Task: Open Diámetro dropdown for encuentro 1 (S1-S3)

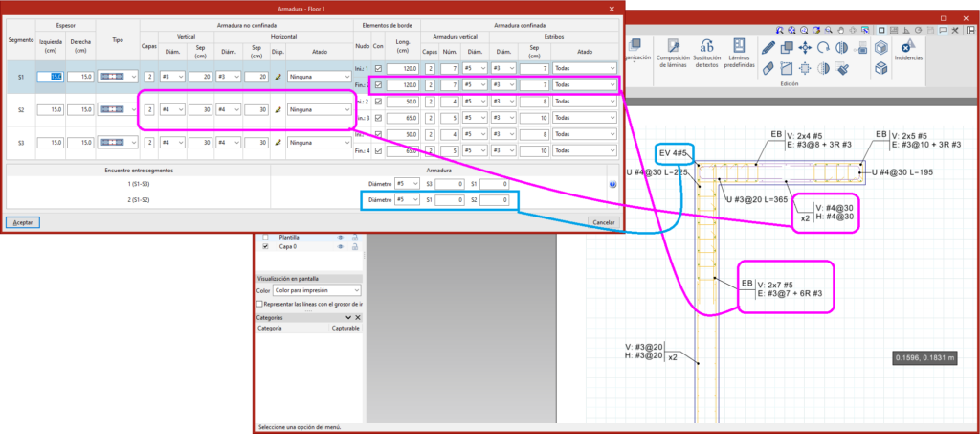Action: coord(407,185)
